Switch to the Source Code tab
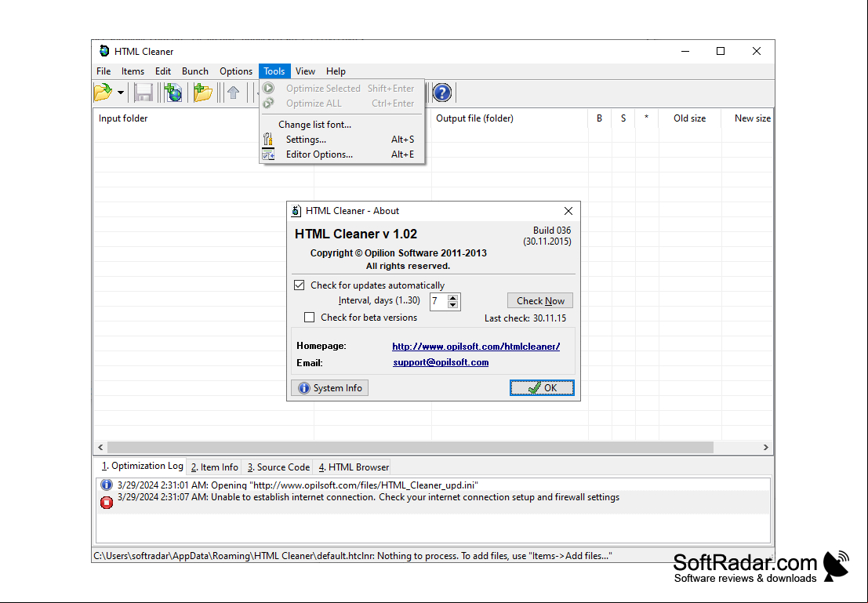Viewport: 868px width, 603px height. [278, 467]
